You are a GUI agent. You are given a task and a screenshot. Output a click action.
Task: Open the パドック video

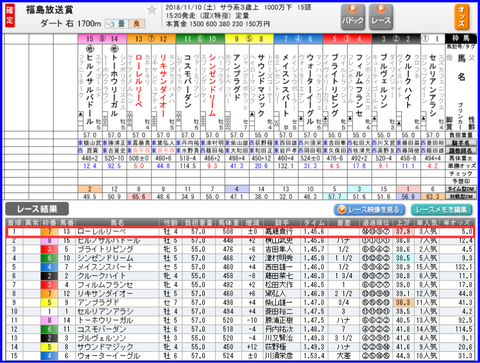(x=353, y=17)
